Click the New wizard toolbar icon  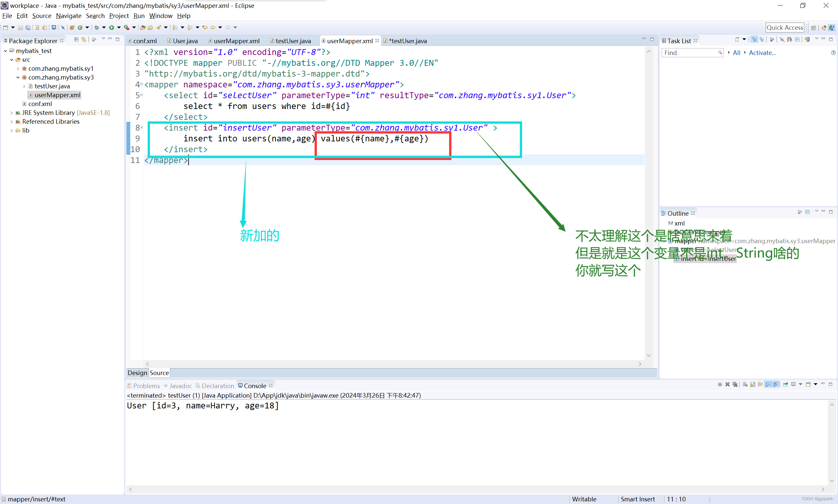(6, 27)
